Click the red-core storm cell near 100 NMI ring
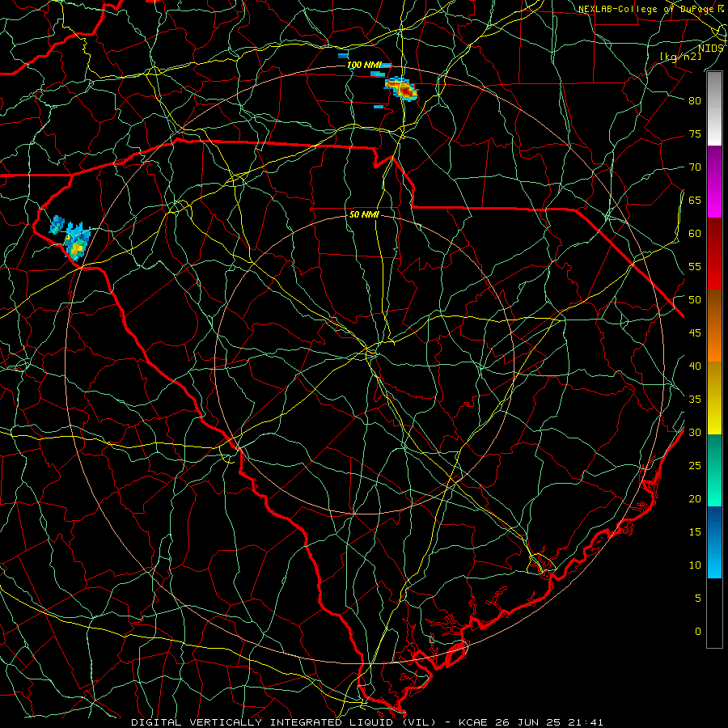This screenshot has height=728, width=728. coord(402,88)
